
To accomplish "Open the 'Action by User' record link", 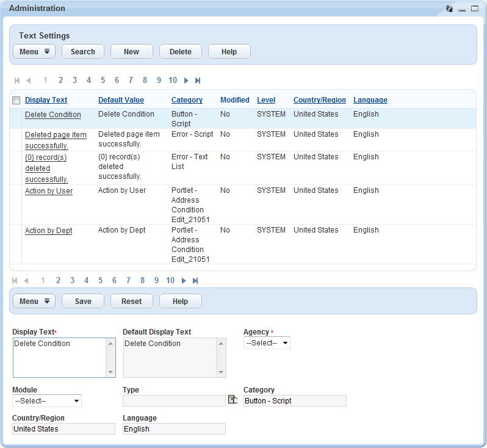I will (49, 191).
